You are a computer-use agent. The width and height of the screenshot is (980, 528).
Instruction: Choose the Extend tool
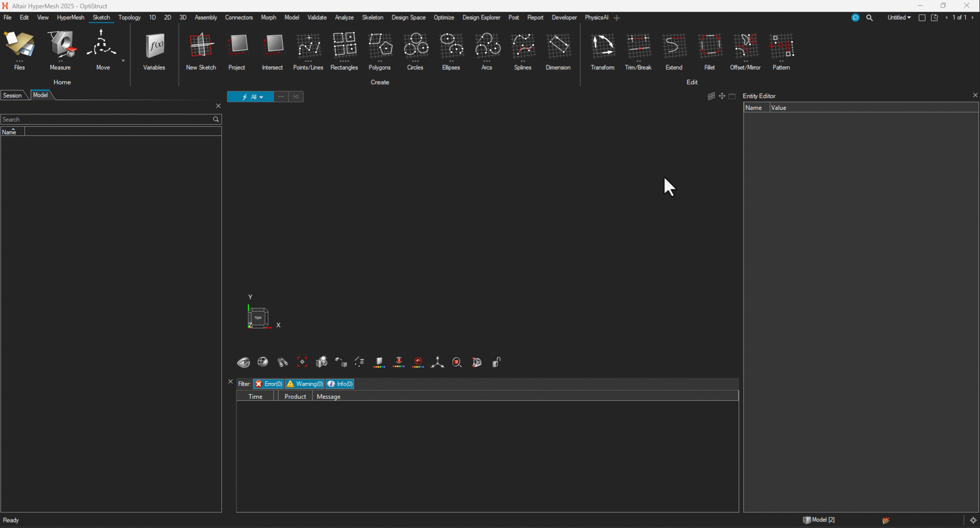tap(674, 50)
